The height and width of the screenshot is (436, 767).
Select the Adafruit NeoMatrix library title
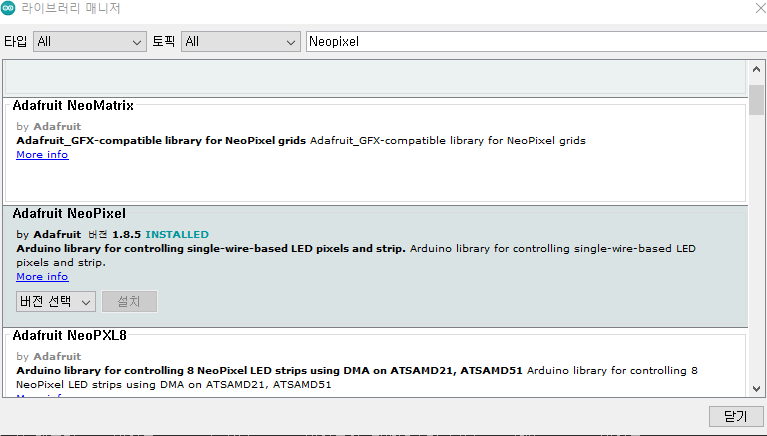click(x=73, y=105)
